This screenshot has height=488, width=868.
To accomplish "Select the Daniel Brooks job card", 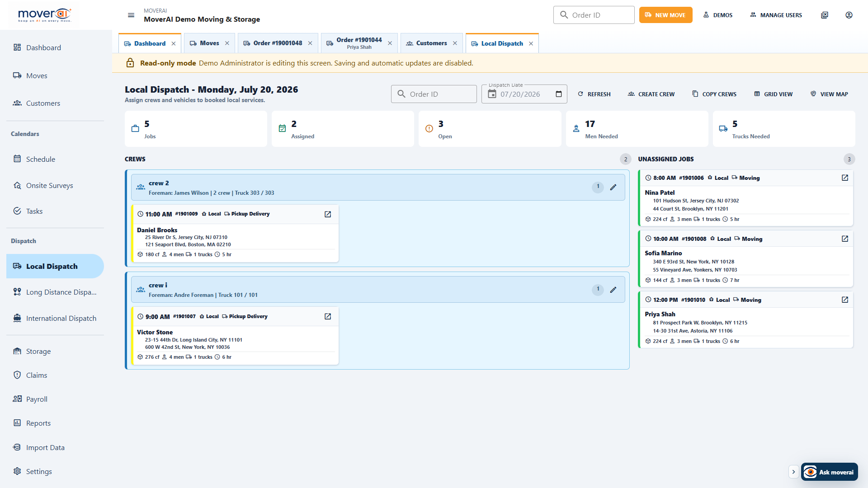I will [x=235, y=234].
